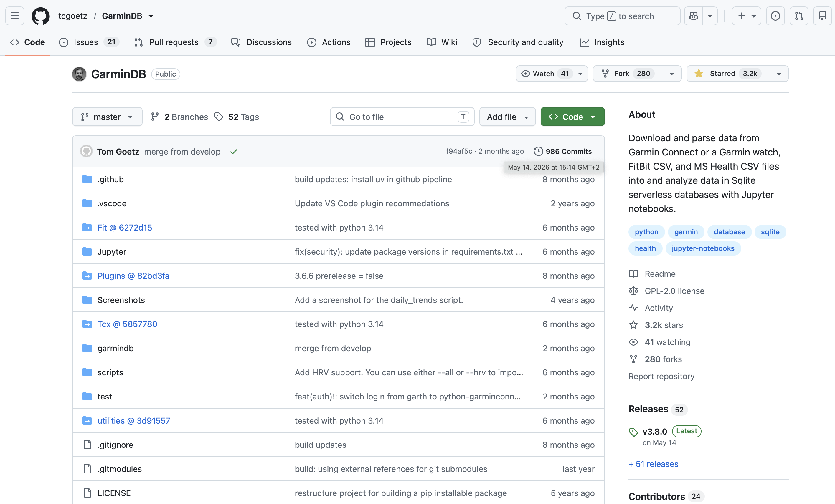
Task: Open the Add file dropdown
Action: [x=507, y=117]
